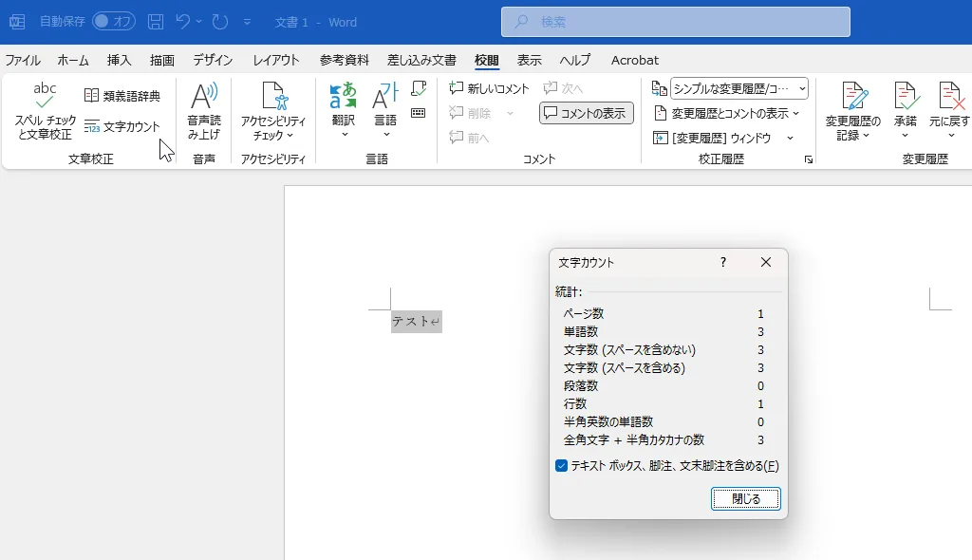
Task: Click the 全角文字 + 半角カタカナの数 row
Action: coord(664,439)
